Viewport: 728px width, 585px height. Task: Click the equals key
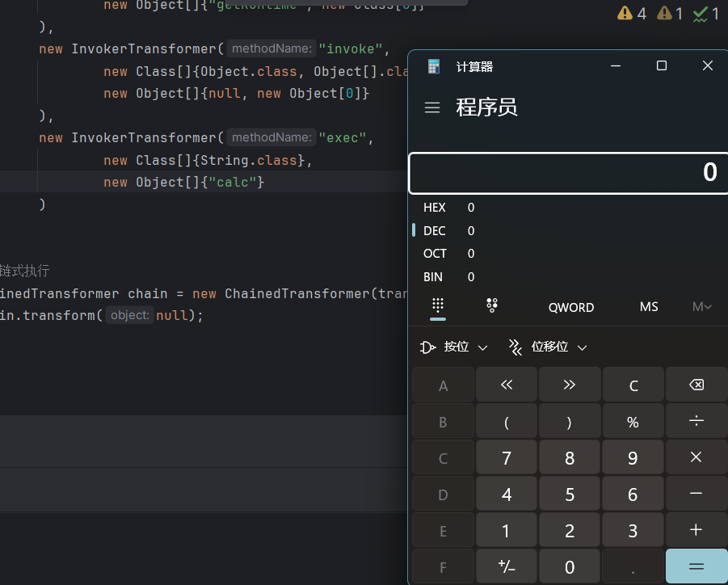(696, 566)
